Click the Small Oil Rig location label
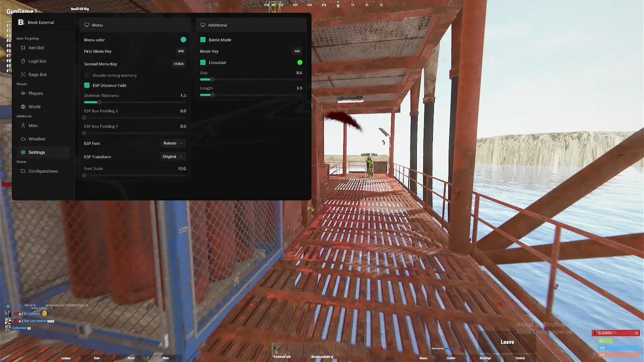Viewport: 644px width, 362px height. point(80,9)
